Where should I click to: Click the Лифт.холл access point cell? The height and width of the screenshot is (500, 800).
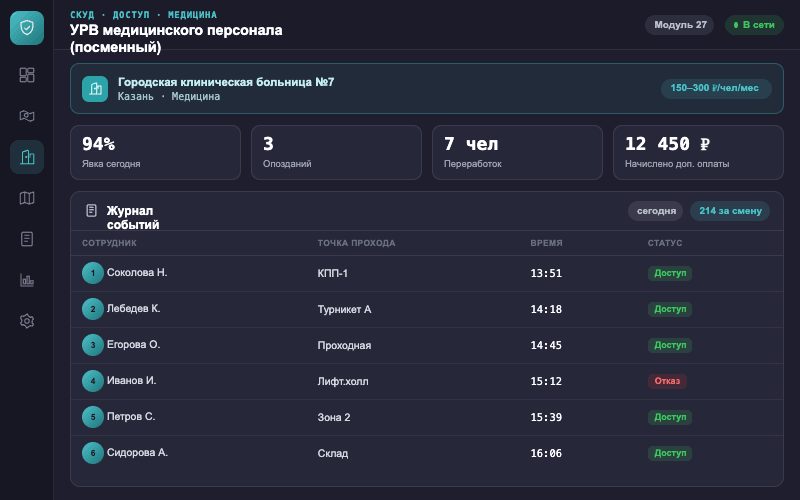point(343,381)
